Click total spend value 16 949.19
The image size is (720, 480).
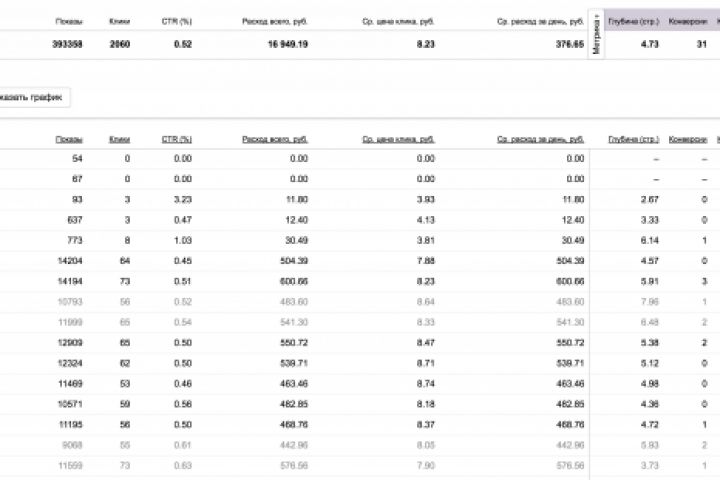[285, 44]
